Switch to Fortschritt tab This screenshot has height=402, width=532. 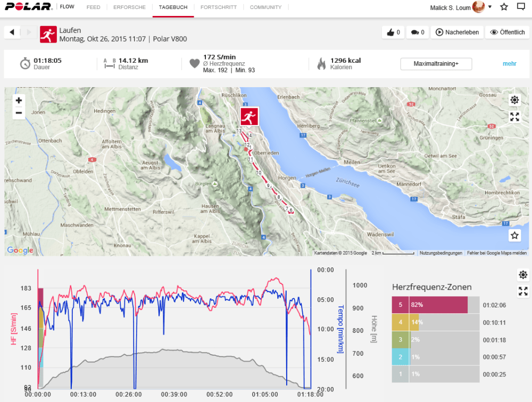(219, 7)
